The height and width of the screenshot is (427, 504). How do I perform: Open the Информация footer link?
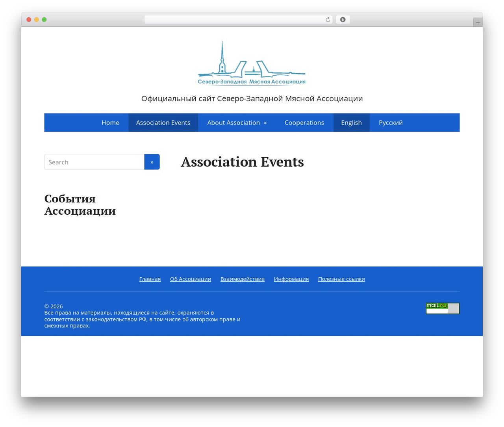click(291, 279)
